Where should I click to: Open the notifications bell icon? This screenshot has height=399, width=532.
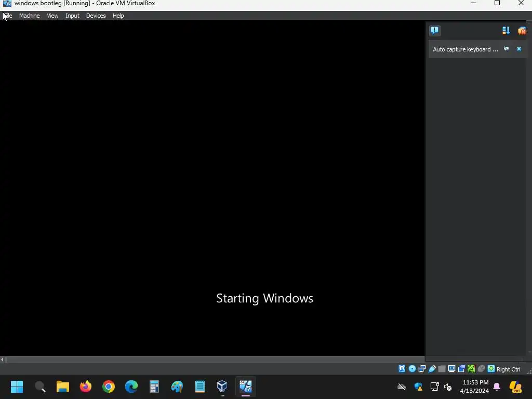click(x=497, y=387)
